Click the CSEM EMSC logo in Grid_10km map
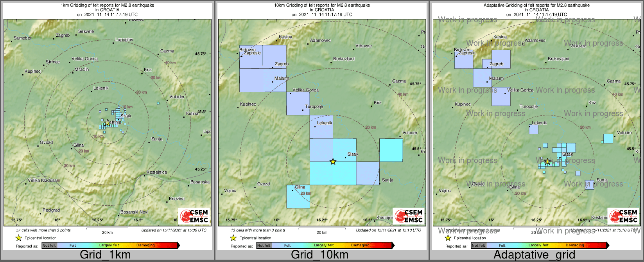 pyautogui.click(x=409, y=216)
